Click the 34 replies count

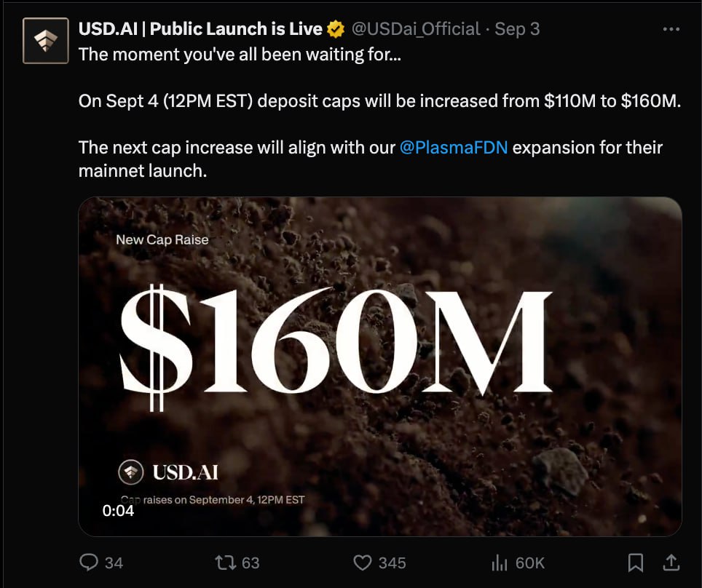pyautogui.click(x=114, y=563)
